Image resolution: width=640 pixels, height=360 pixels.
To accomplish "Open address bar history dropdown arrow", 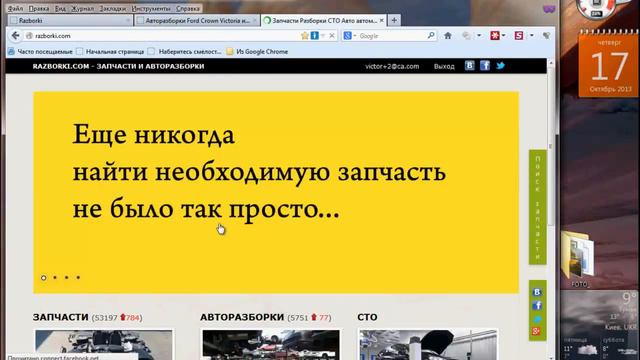I will 323,36.
